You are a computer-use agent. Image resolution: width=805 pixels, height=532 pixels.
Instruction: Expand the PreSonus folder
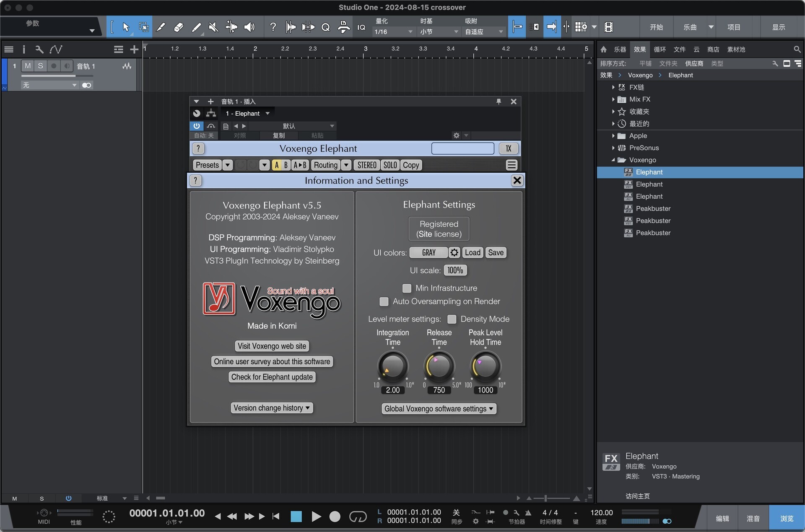click(613, 148)
